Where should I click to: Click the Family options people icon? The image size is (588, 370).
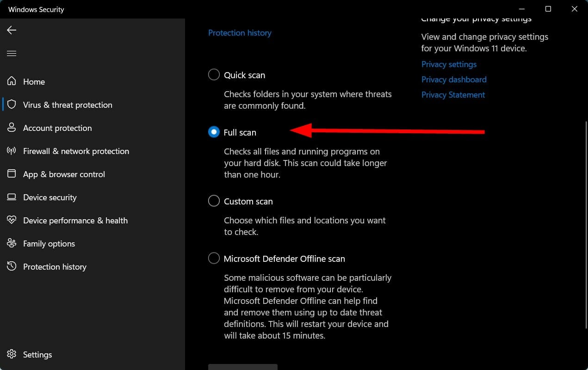[x=11, y=243]
